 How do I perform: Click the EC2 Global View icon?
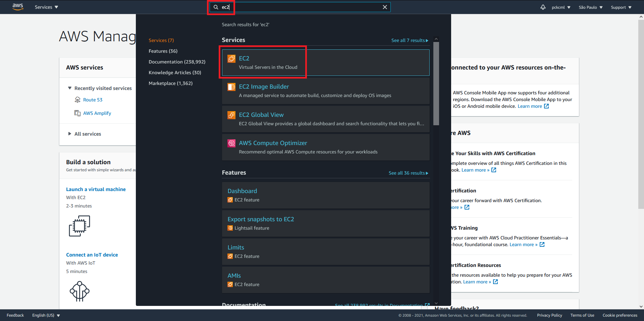point(231,115)
